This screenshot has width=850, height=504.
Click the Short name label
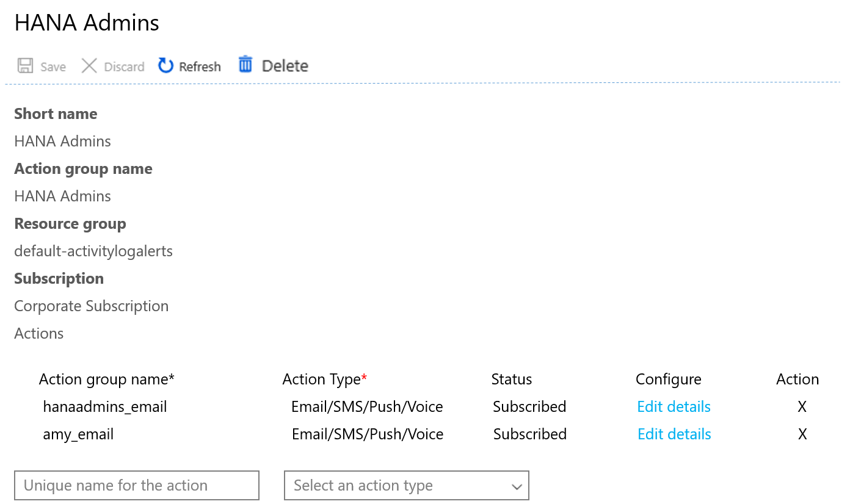(56, 114)
